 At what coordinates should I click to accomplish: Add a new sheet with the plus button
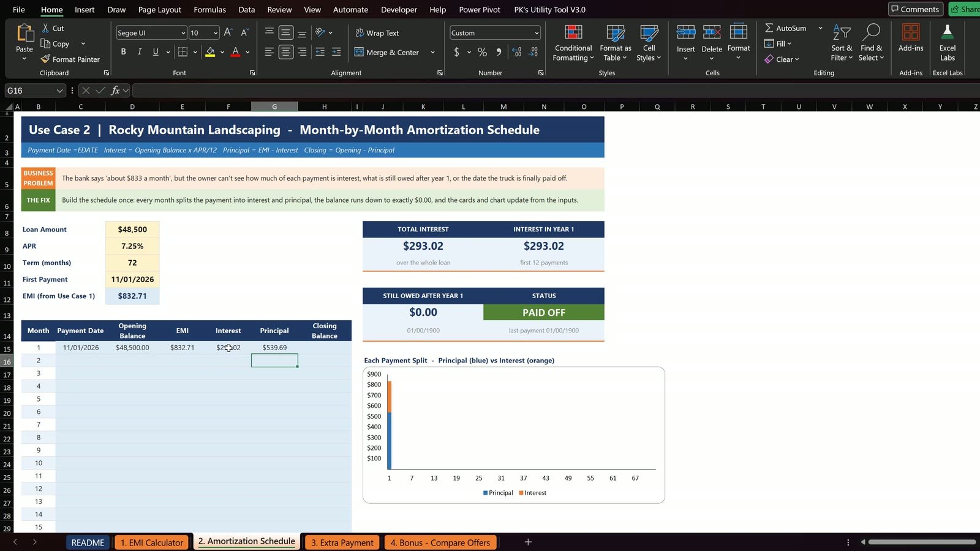(528, 542)
